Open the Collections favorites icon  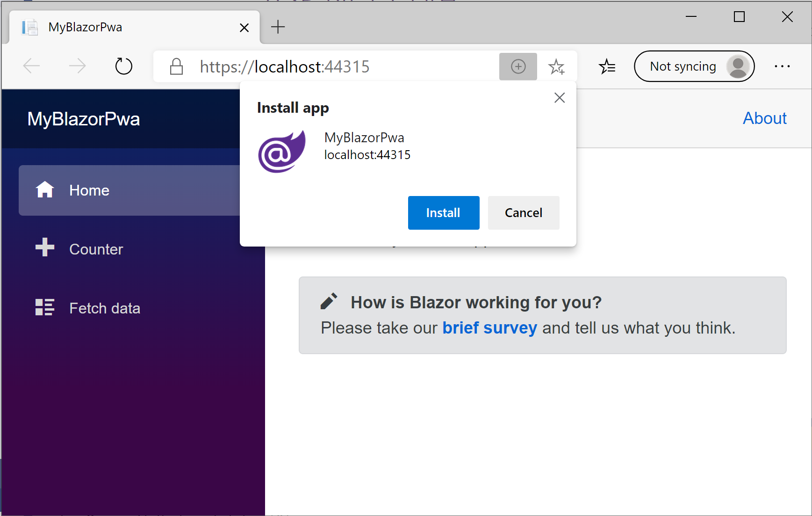[x=607, y=66]
